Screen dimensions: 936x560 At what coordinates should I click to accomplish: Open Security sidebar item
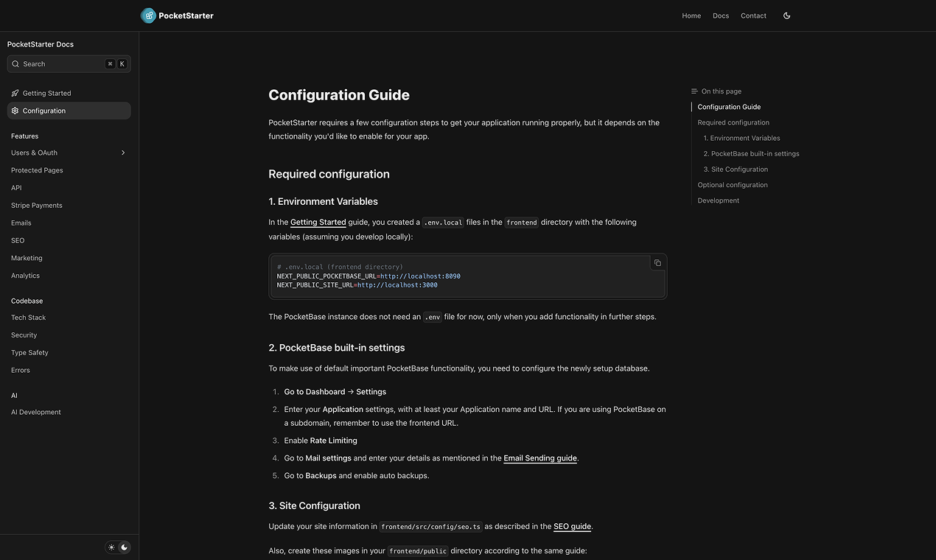click(x=24, y=335)
